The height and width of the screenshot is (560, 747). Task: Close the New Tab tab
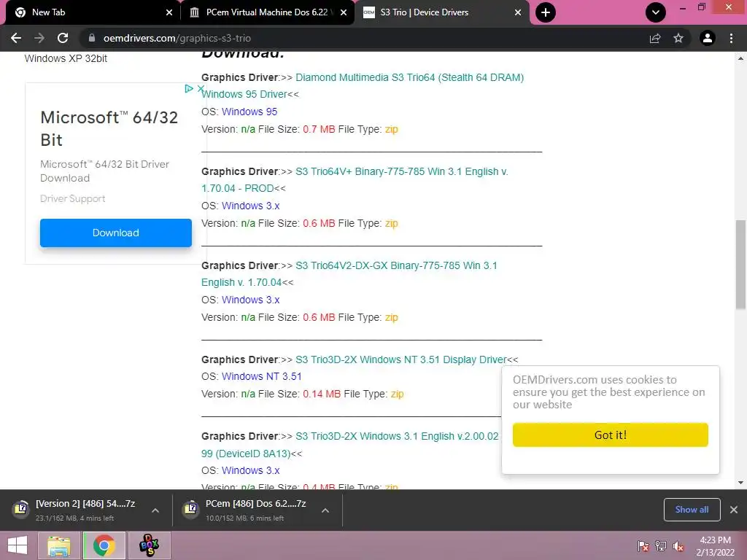click(x=169, y=12)
